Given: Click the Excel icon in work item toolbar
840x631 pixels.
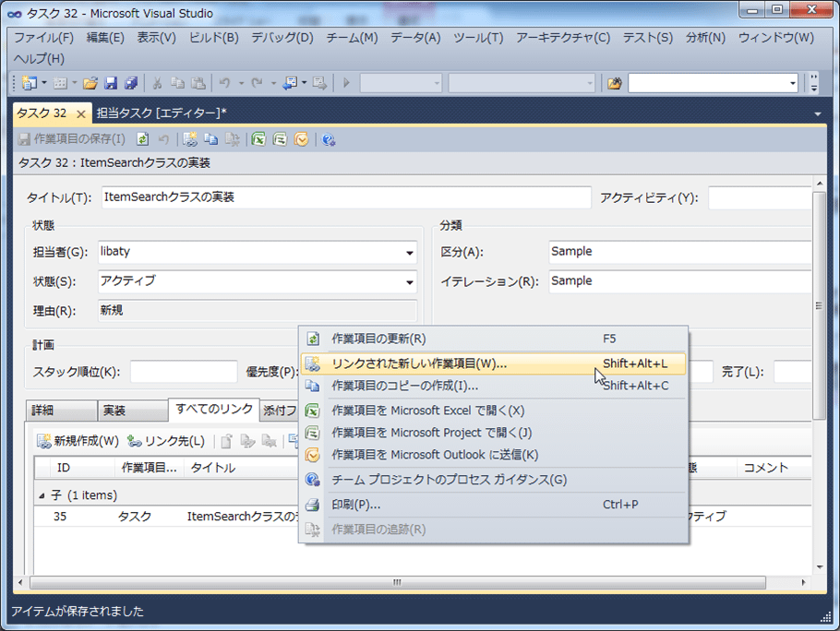Looking at the screenshot, I should pyautogui.click(x=258, y=139).
